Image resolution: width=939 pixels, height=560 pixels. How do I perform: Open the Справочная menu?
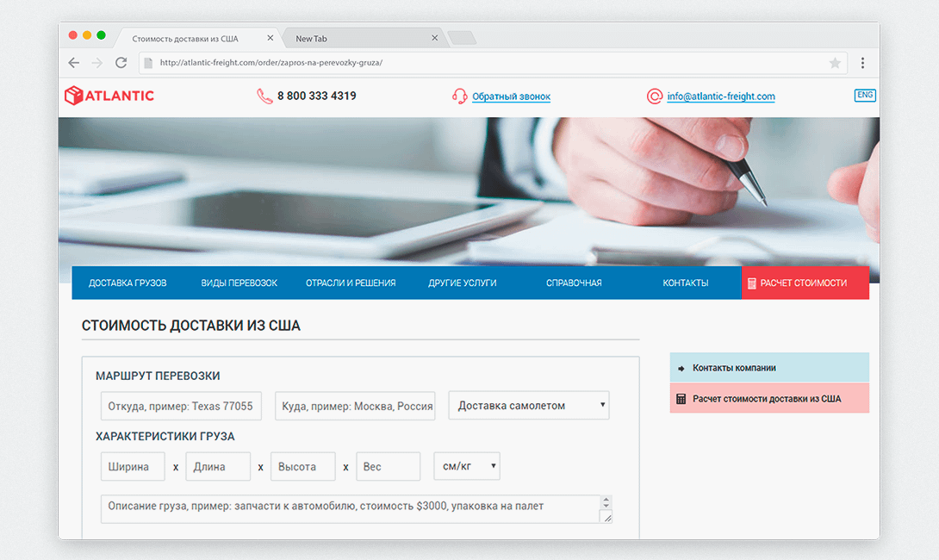click(x=574, y=283)
